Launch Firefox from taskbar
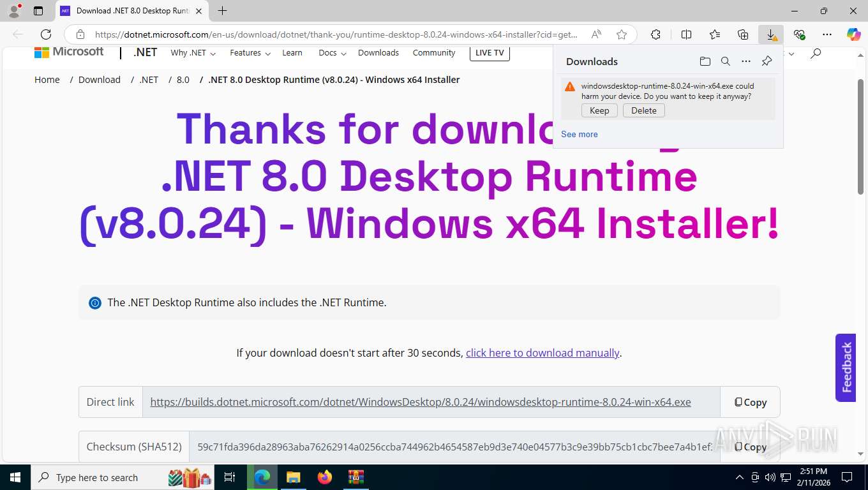868x490 pixels. pyautogui.click(x=325, y=477)
